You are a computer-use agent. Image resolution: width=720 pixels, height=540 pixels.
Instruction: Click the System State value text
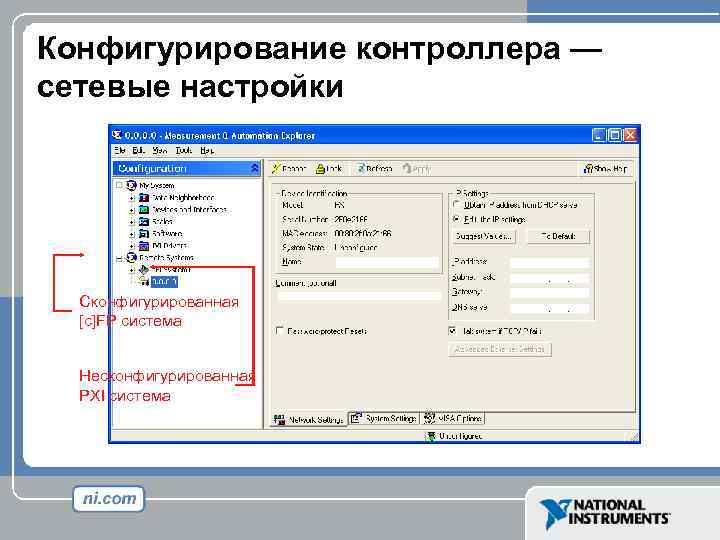[356, 248]
